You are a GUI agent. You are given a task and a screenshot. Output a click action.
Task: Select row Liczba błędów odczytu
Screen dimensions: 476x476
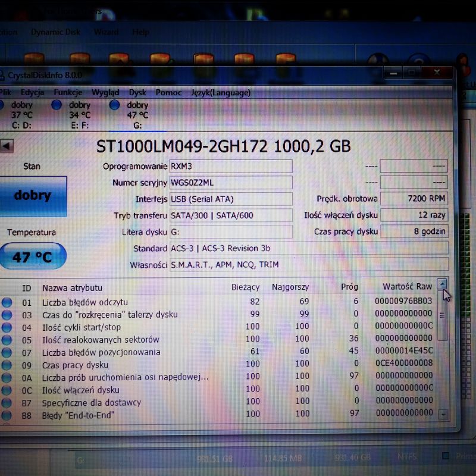point(218,302)
